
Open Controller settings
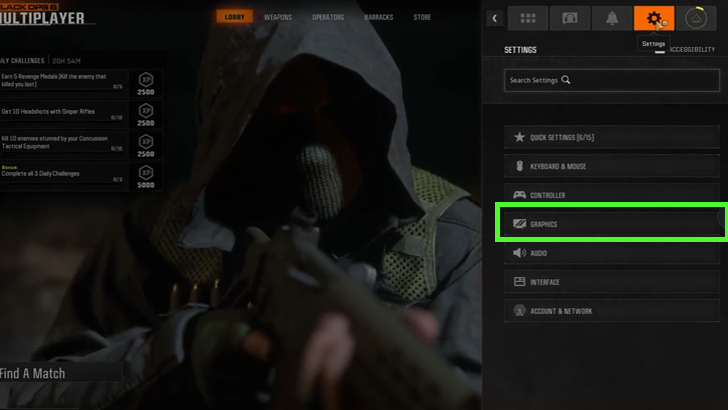[612, 195]
